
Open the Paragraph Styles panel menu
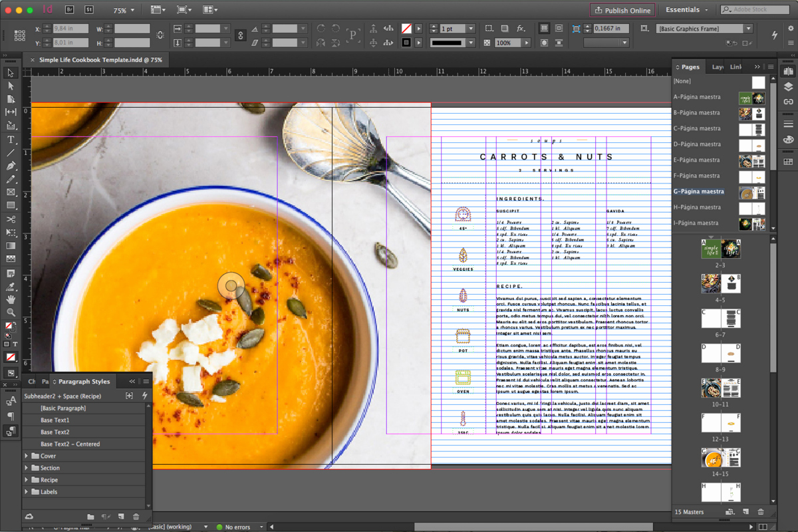tap(146, 381)
